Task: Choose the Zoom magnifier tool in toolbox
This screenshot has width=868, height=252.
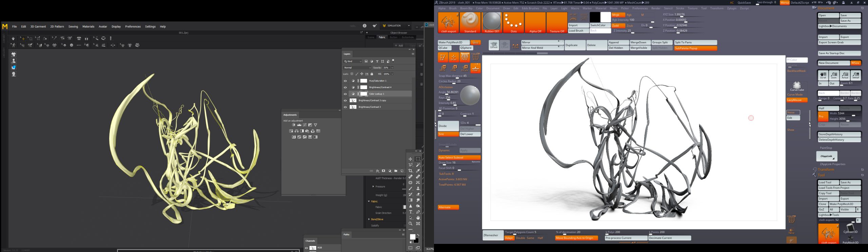Action: click(x=411, y=224)
